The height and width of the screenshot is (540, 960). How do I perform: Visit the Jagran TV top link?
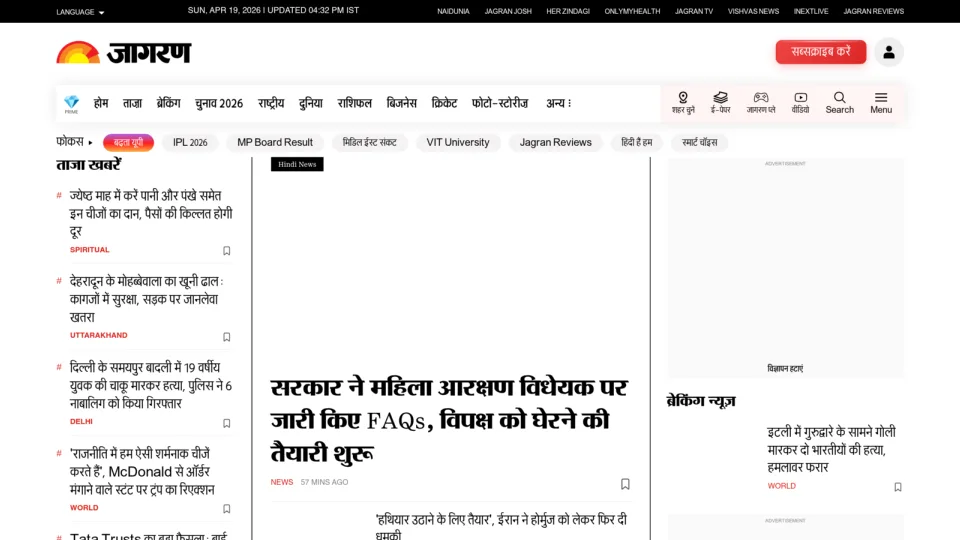click(694, 12)
